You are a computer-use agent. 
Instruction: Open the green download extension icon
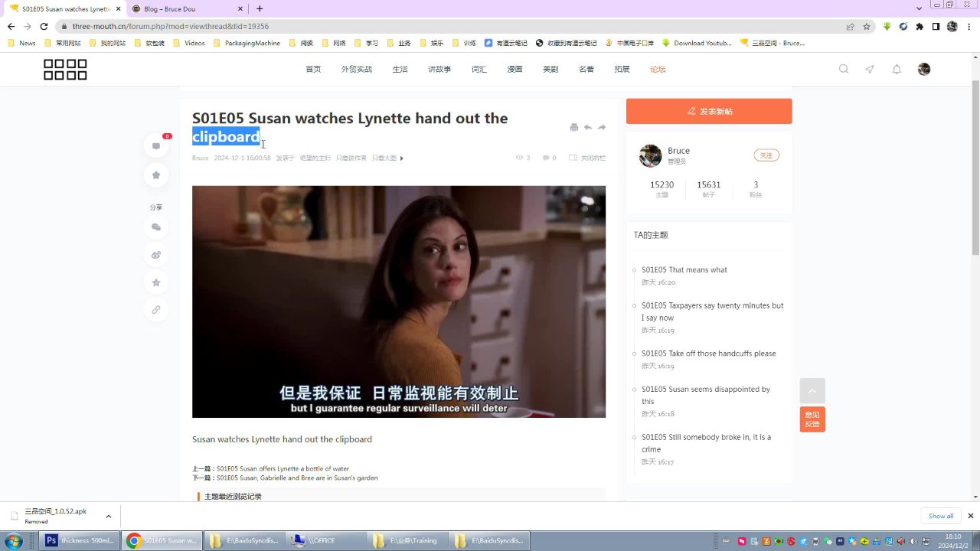point(887,26)
